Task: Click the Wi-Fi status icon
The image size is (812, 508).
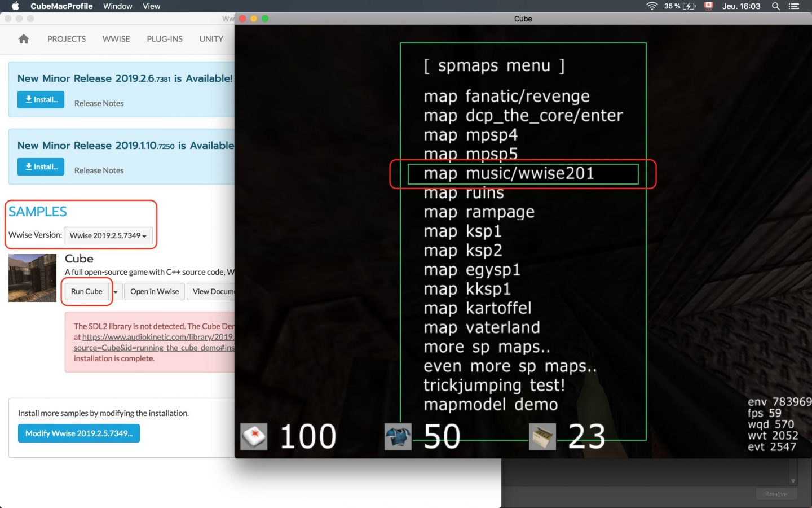Action: click(x=652, y=6)
